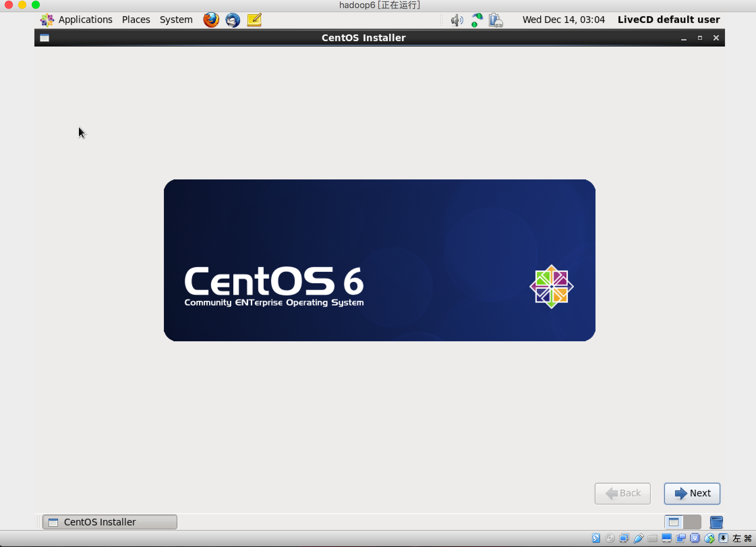The height and width of the screenshot is (547, 756).
Task: Click the Back button
Action: pos(622,493)
